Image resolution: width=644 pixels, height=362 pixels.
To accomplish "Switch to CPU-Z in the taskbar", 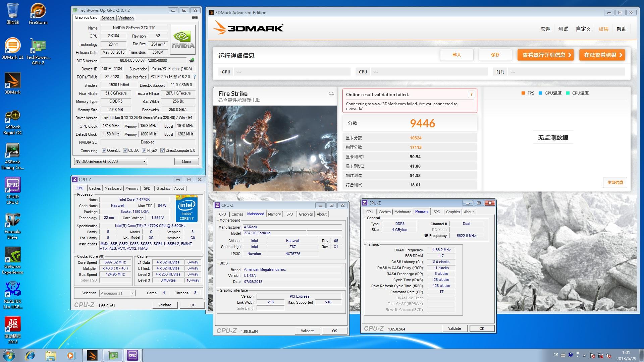I will point(133,355).
